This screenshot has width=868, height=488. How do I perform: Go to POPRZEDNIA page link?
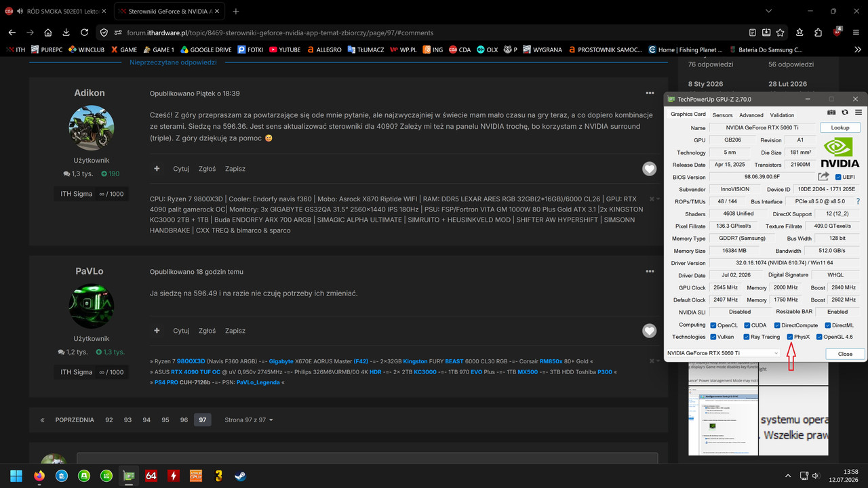75,420
